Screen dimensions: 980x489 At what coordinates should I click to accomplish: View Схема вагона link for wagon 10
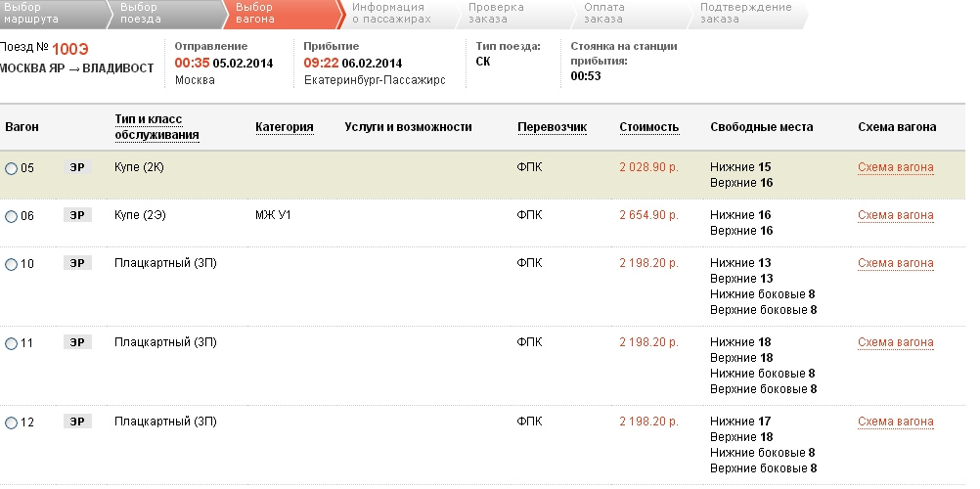(895, 263)
